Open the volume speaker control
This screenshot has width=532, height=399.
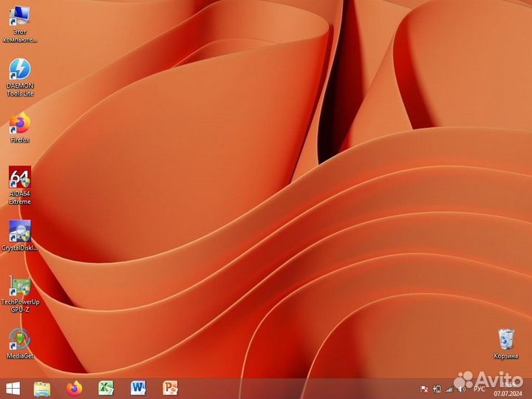pyautogui.click(x=461, y=389)
